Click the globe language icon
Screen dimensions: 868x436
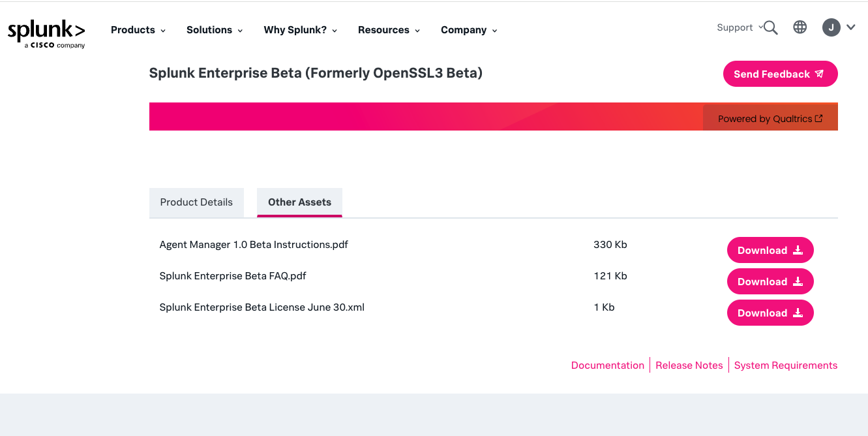tap(800, 27)
